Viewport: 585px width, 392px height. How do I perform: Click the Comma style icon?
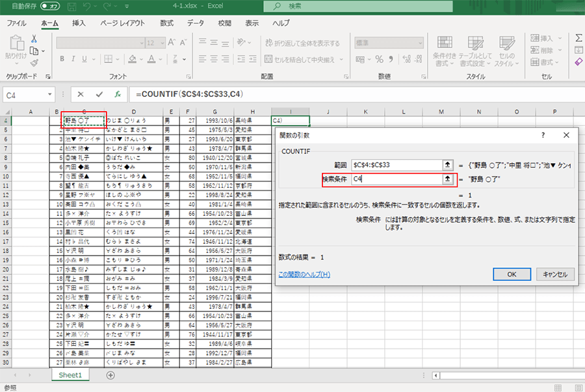click(391, 59)
